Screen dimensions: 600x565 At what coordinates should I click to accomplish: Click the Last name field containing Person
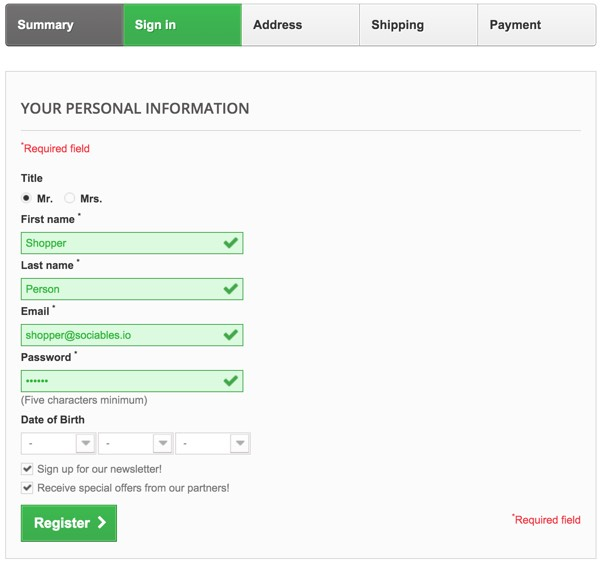pos(132,289)
